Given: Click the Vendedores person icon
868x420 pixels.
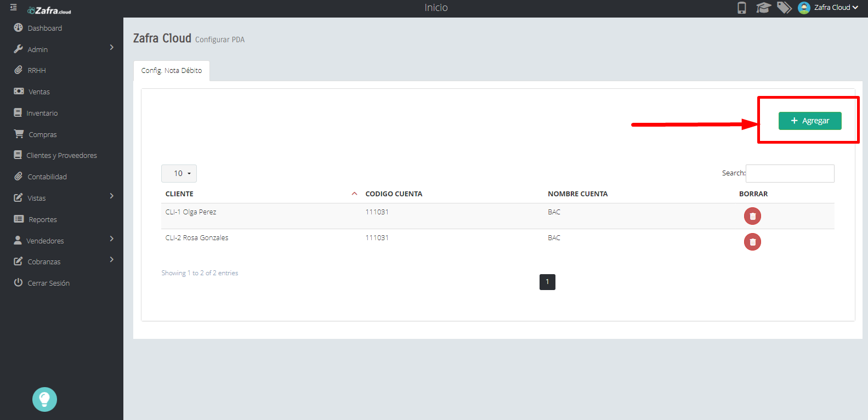Looking at the screenshot, I should (x=18, y=240).
